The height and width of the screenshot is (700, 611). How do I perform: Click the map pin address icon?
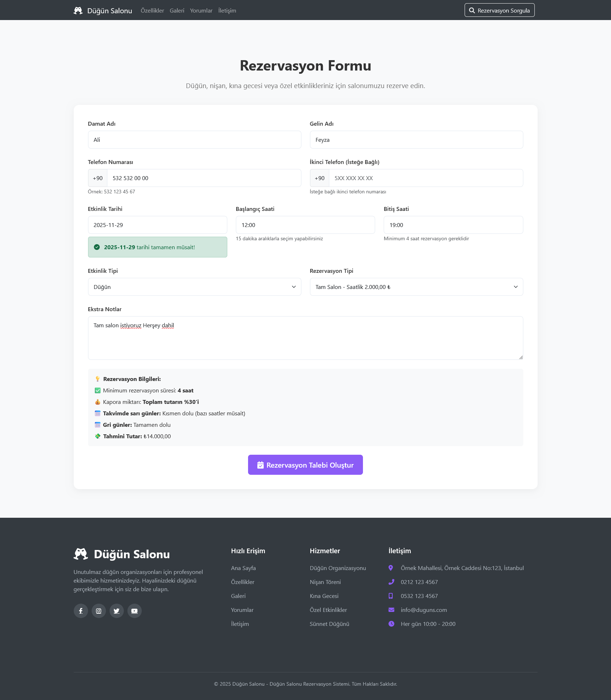point(391,568)
